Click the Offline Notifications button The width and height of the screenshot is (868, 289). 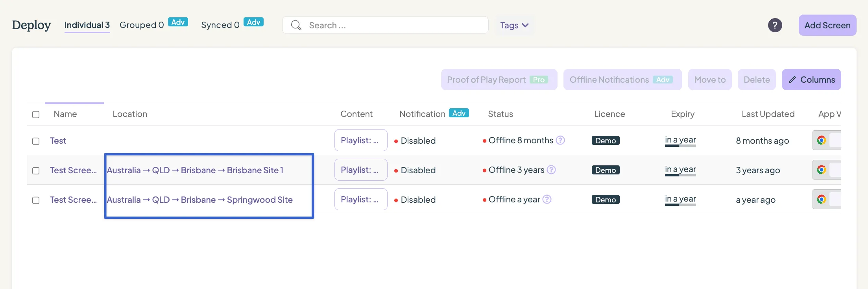coord(622,80)
